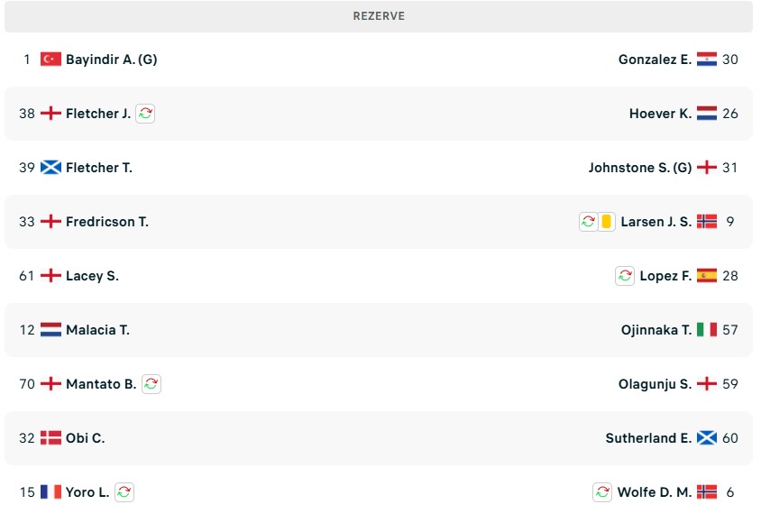Image resolution: width=761 pixels, height=532 pixels.
Task: Click substitution icon next to Yoro L.
Action: pos(124,492)
